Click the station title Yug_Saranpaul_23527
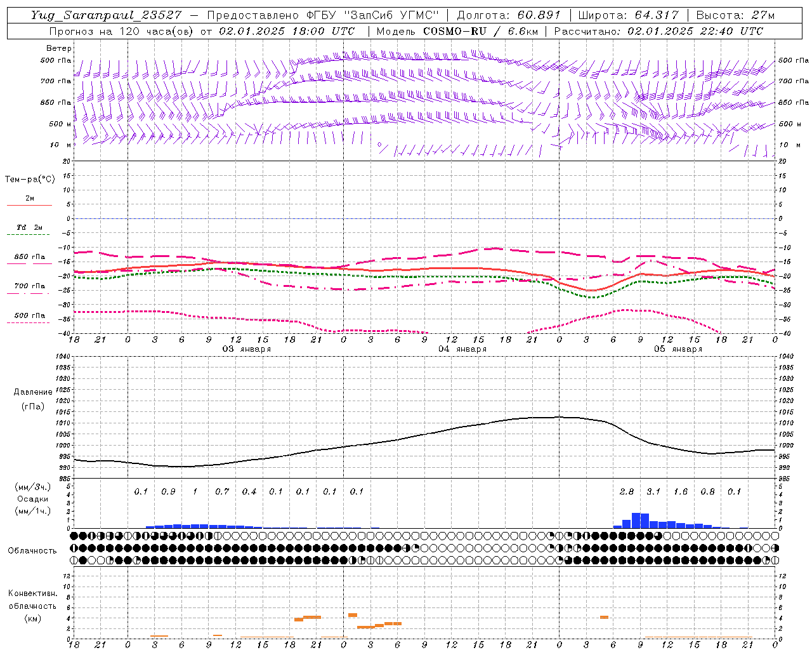 105,15
